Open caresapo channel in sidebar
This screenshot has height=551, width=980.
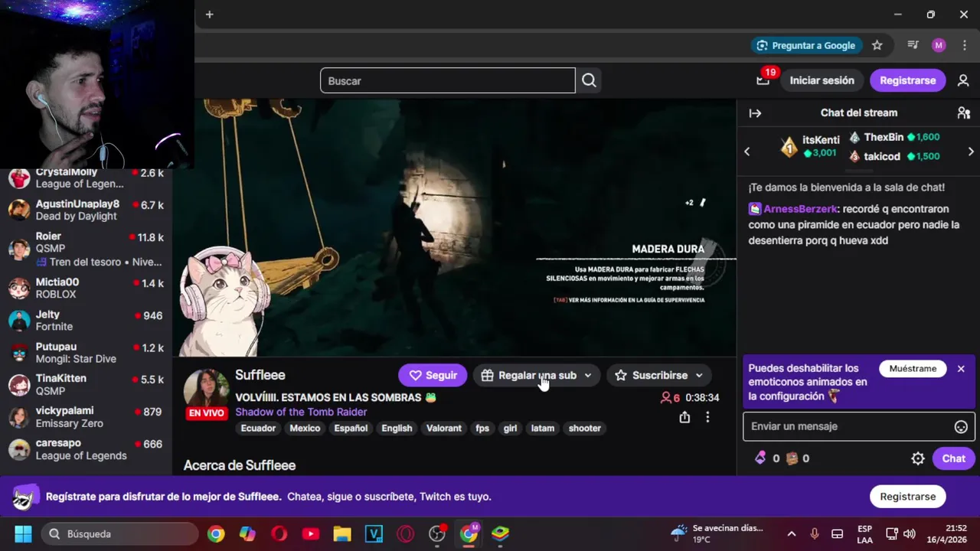tap(86, 448)
